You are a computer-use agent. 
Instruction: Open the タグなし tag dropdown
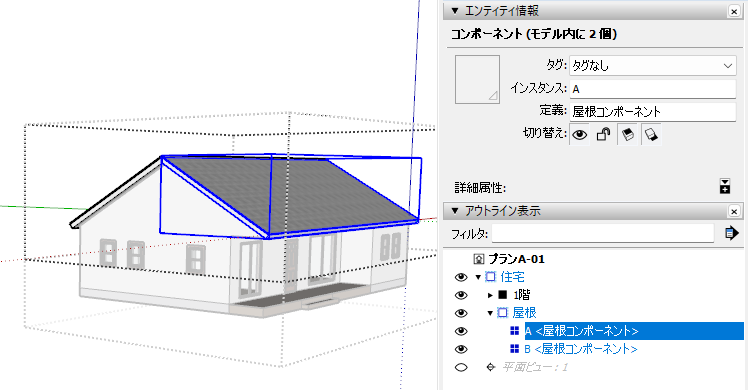tap(653, 65)
